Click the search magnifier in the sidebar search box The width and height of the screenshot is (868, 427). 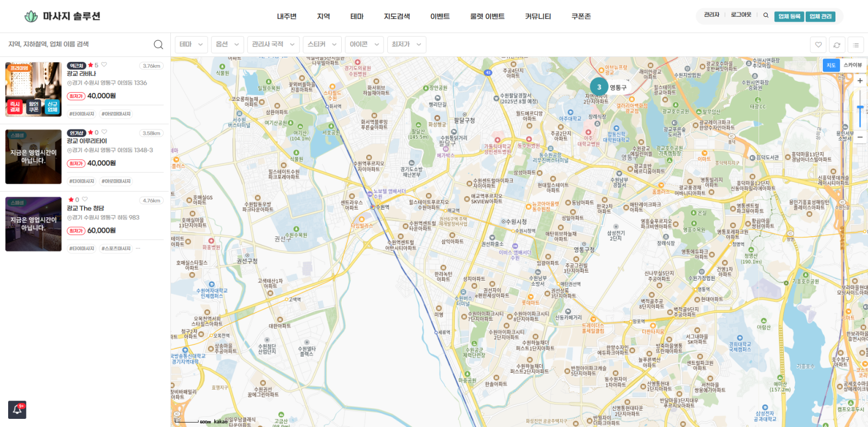click(158, 44)
